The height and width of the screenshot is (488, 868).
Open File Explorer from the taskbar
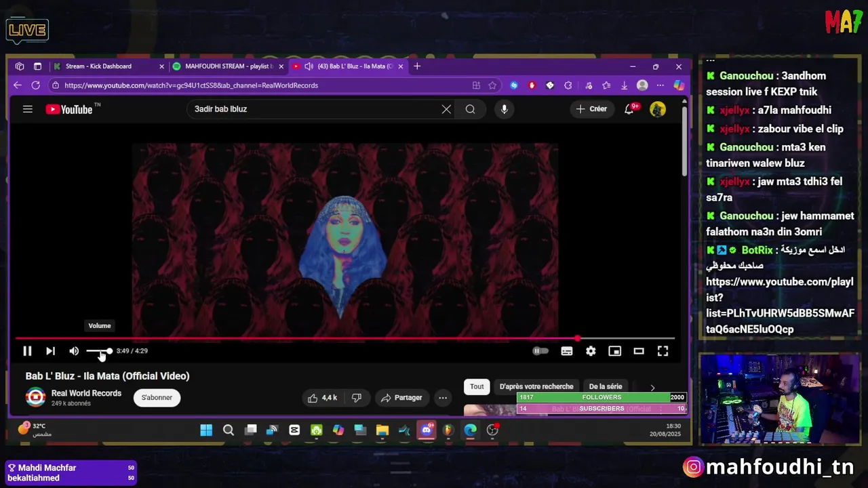coord(382,430)
